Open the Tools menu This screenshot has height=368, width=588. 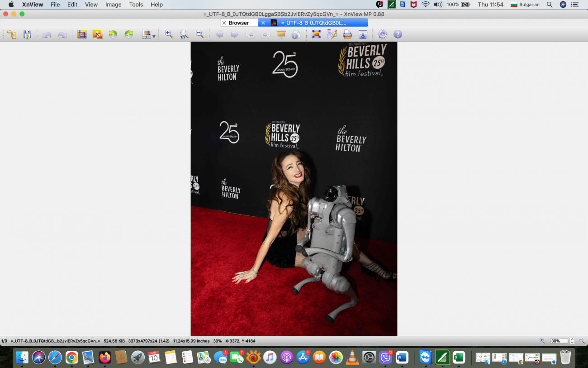click(136, 5)
